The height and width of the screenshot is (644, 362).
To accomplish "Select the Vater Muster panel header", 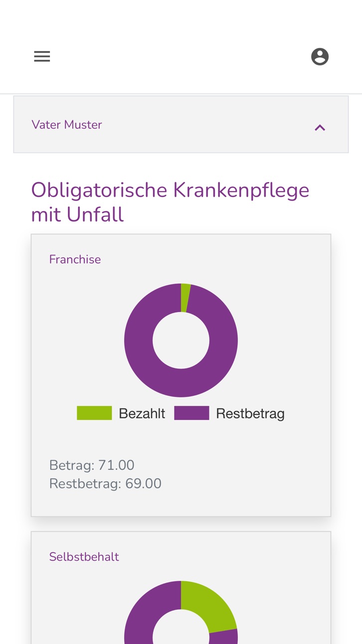I will [x=181, y=124].
